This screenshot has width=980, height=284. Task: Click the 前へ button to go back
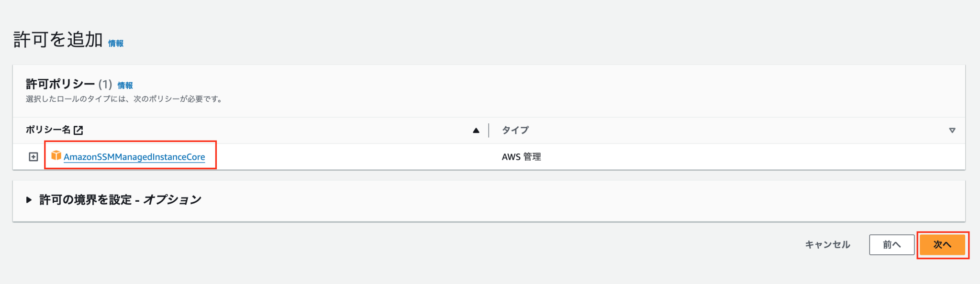tap(891, 244)
